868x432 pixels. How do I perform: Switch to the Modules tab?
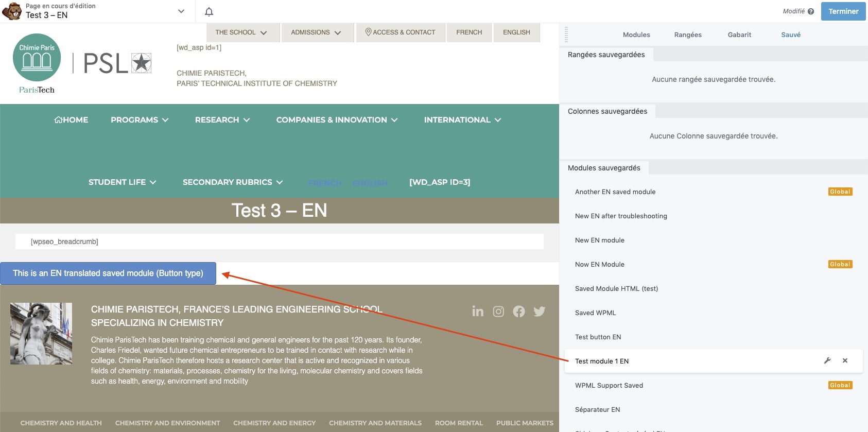(636, 35)
